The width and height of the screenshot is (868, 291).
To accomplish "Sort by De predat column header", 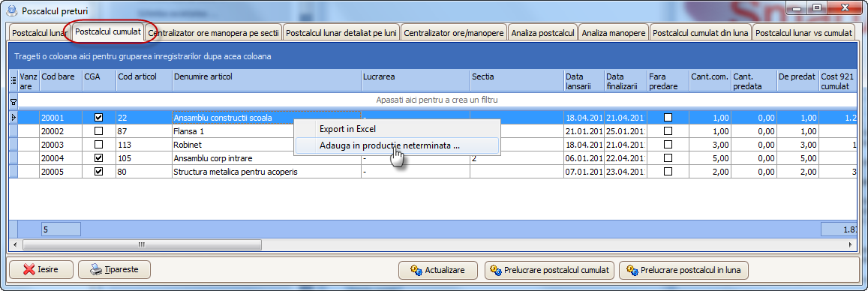I will click(x=797, y=80).
